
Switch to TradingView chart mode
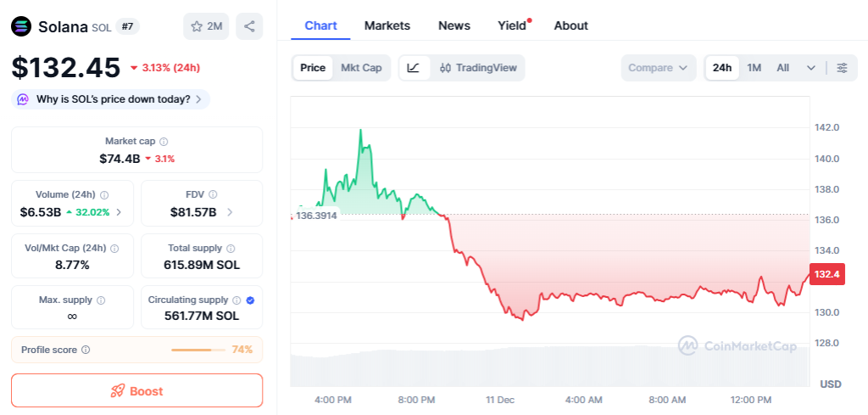479,68
